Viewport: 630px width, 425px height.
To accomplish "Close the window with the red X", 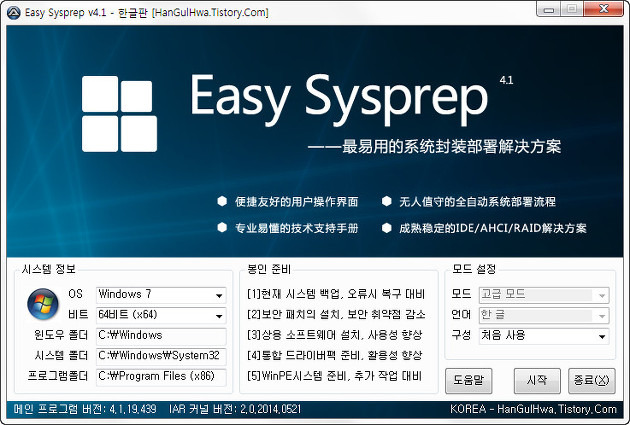I will click(603, 9).
